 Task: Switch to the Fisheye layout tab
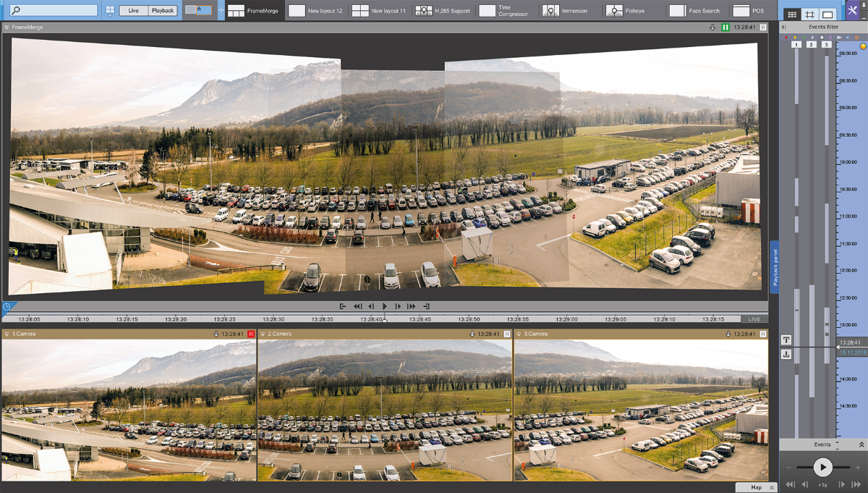[x=626, y=11]
